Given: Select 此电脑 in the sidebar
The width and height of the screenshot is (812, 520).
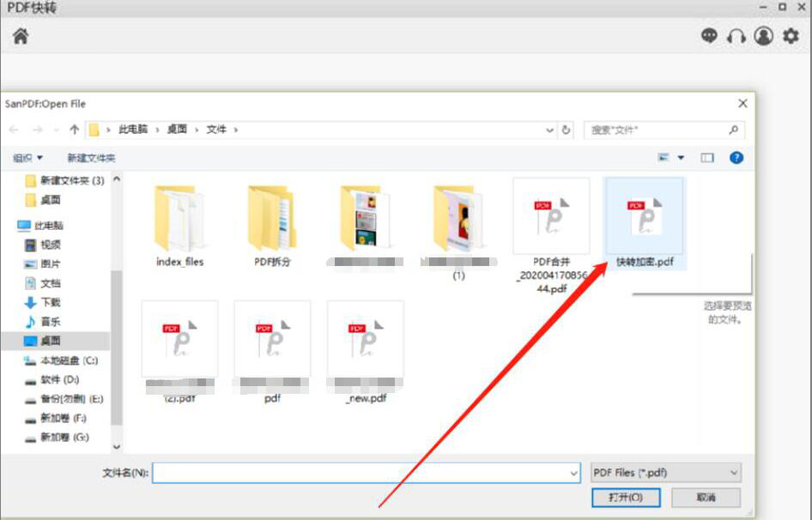Looking at the screenshot, I should (x=39, y=226).
